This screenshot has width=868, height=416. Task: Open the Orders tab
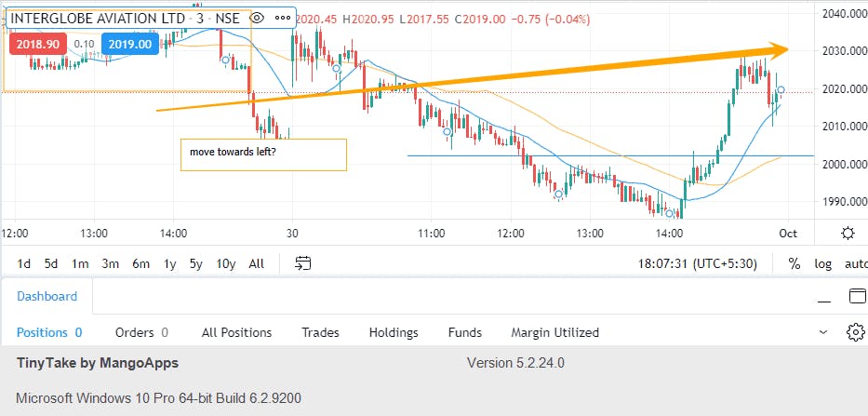tap(141, 332)
